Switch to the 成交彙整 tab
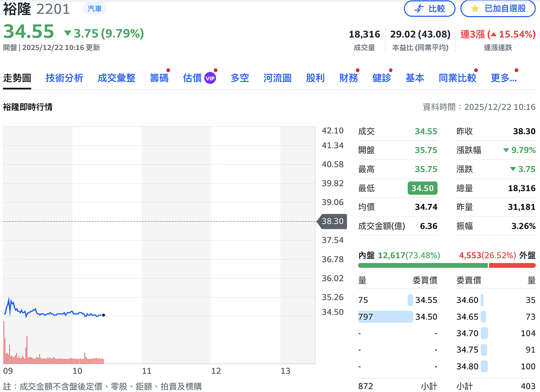This screenshot has height=392, width=540. [117, 78]
